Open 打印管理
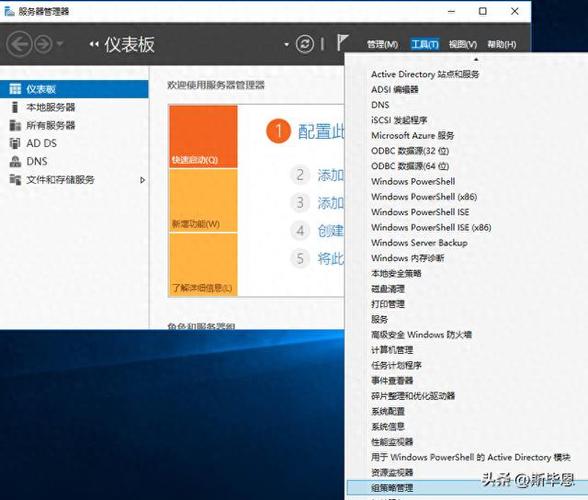Viewport: 588px width, 500px height. [x=388, y=304]
